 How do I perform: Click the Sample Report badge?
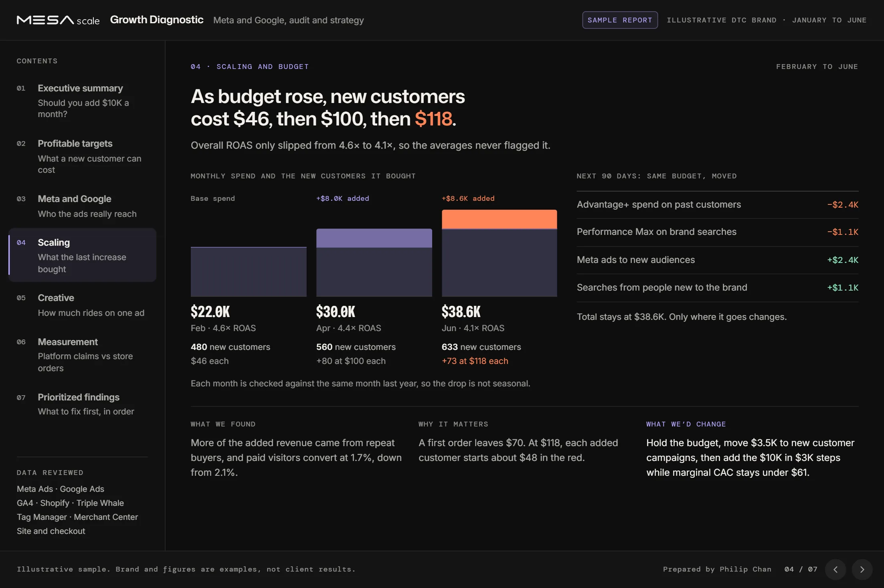click(x=620, y=20)
